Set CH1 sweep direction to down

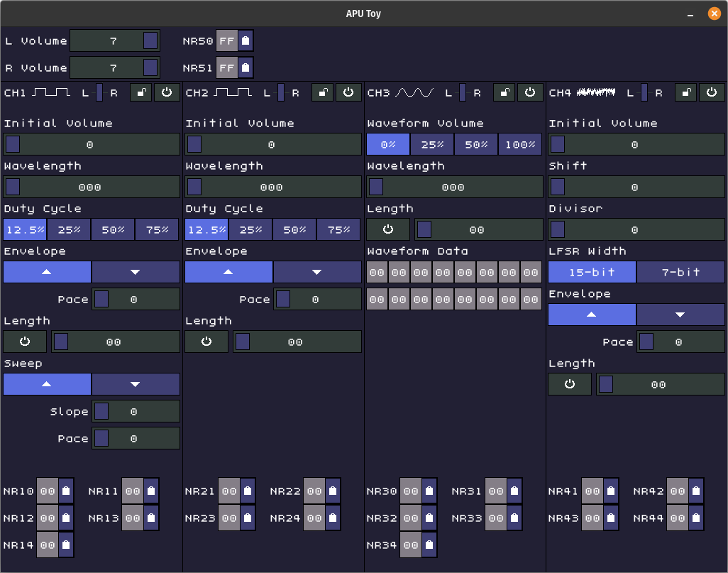[136, 384]
